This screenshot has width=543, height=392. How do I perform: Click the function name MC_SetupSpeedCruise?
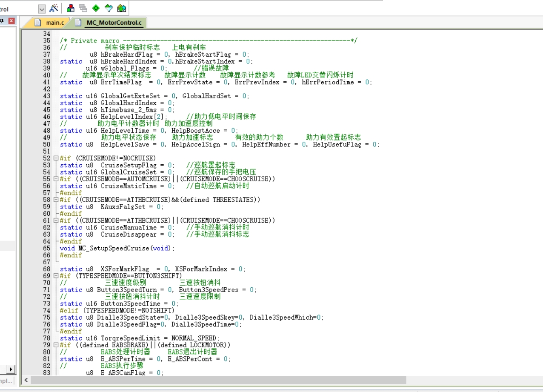point(114,248)
